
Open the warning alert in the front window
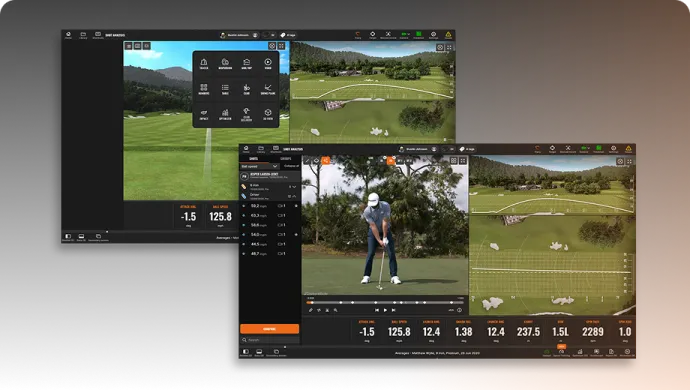pyautogui.click(x=628, y=149)
